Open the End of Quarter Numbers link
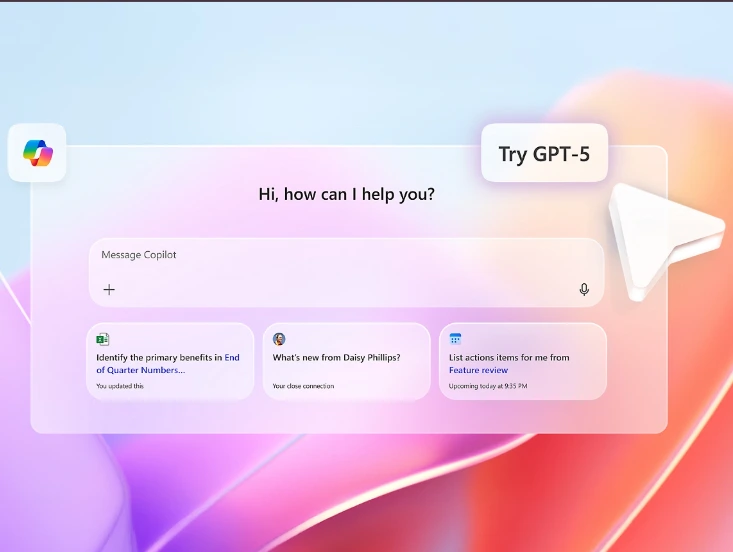The width and height of the screenshot is (733, 552). click(x=140, y=370)
